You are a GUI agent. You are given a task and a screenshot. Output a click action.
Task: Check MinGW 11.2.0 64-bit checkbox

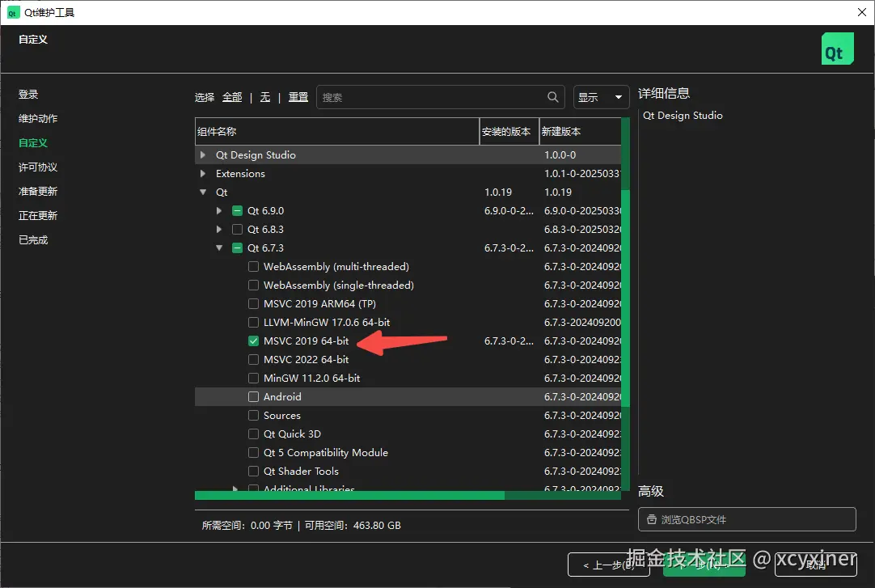point(253,379)
